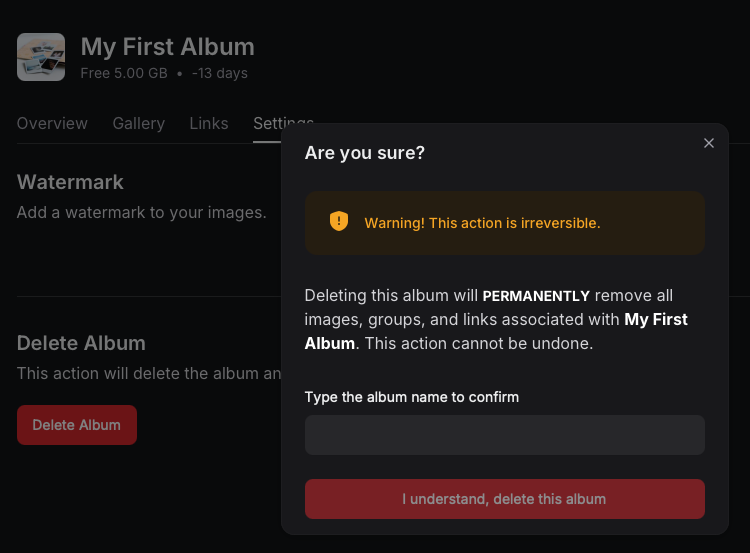Screen dimensions: 750x553
Task: Click the Watermark section heading
Action: point(70,182)
